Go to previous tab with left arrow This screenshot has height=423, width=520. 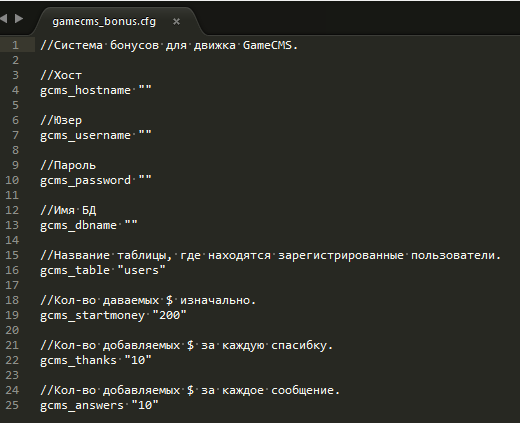pyautogui.click(x=4, y=18)
